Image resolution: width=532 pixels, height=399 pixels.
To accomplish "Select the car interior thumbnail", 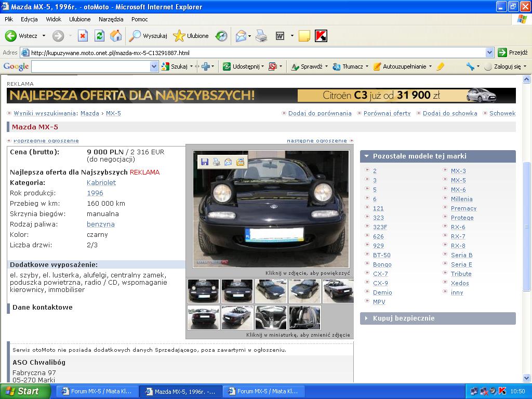I will point(271,317).
